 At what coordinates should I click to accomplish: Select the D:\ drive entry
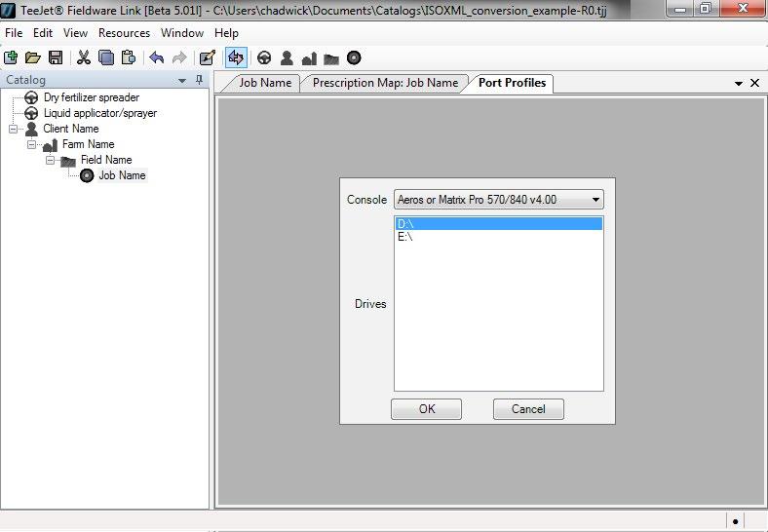pos(499,223)
